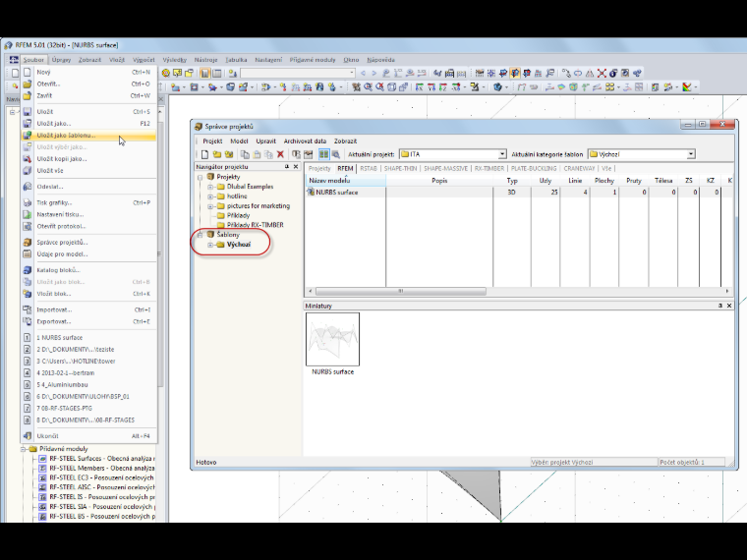Expand the Výchozí folder in the tree
This screenshot has height=560, width=747.
point(210,245)
